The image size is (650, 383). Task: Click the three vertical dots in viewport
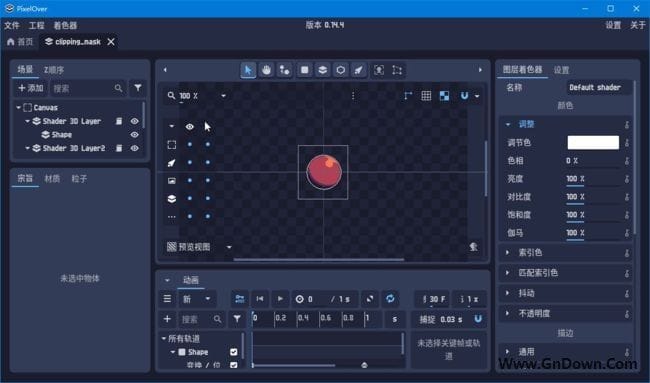click(353, 96)
